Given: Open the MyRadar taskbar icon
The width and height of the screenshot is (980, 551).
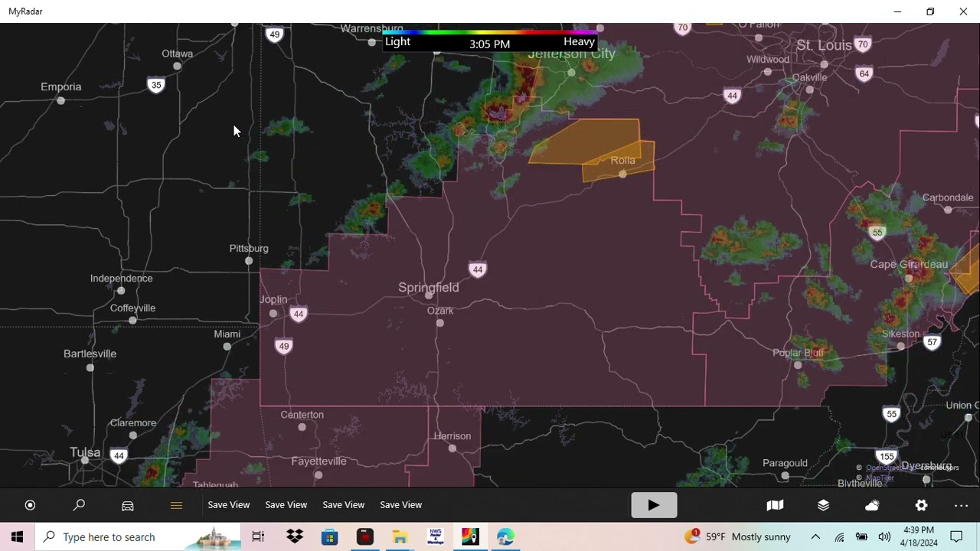Looking at the screenshot, I should click(x=470, y=537).
